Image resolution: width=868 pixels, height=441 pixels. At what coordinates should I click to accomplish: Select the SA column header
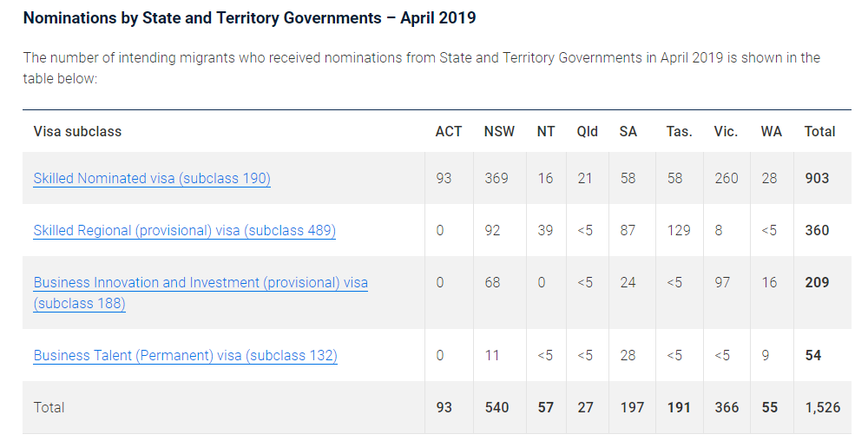(628, 132)
